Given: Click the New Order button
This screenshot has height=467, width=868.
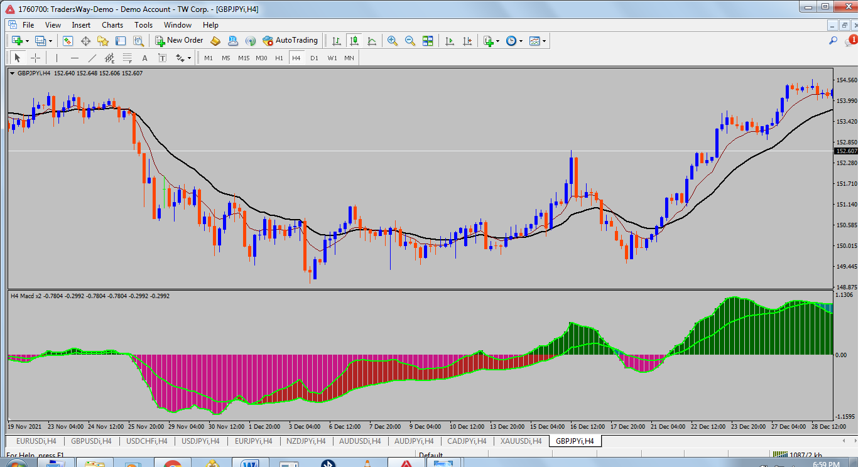Looking at the screenshot, I should coord(179,41).
